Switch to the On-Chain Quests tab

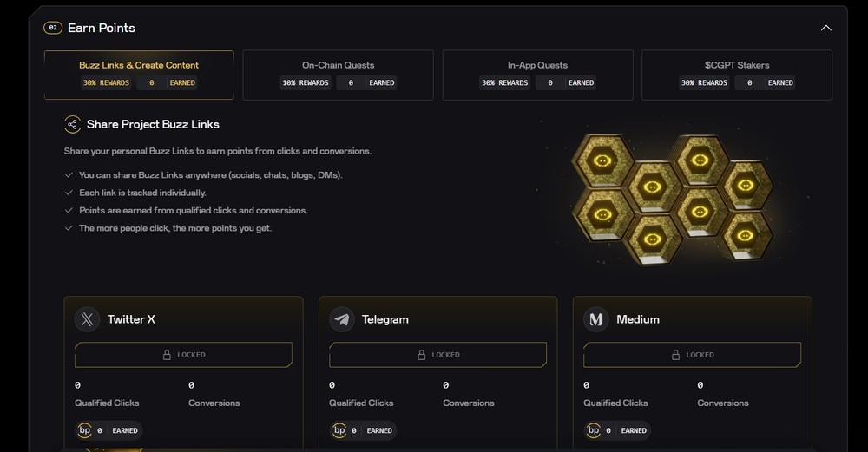339,75
